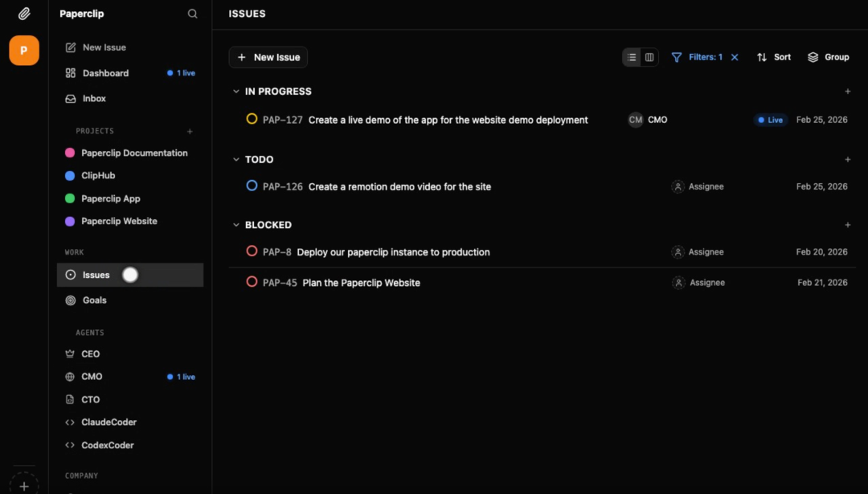
Task: Click the paperclip logo icon
Action: tap(24, 14)
